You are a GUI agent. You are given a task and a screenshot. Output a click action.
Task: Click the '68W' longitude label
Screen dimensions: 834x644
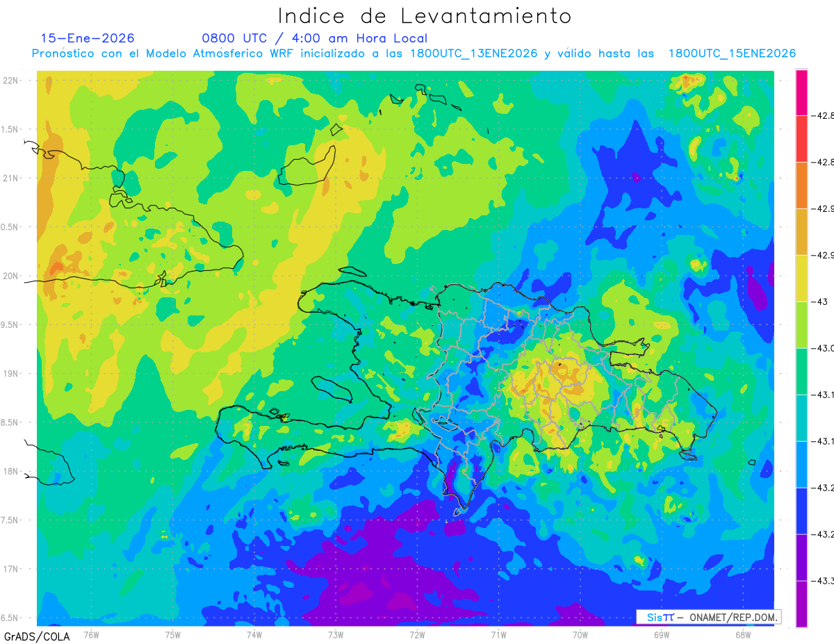click(x=743, y=635)
